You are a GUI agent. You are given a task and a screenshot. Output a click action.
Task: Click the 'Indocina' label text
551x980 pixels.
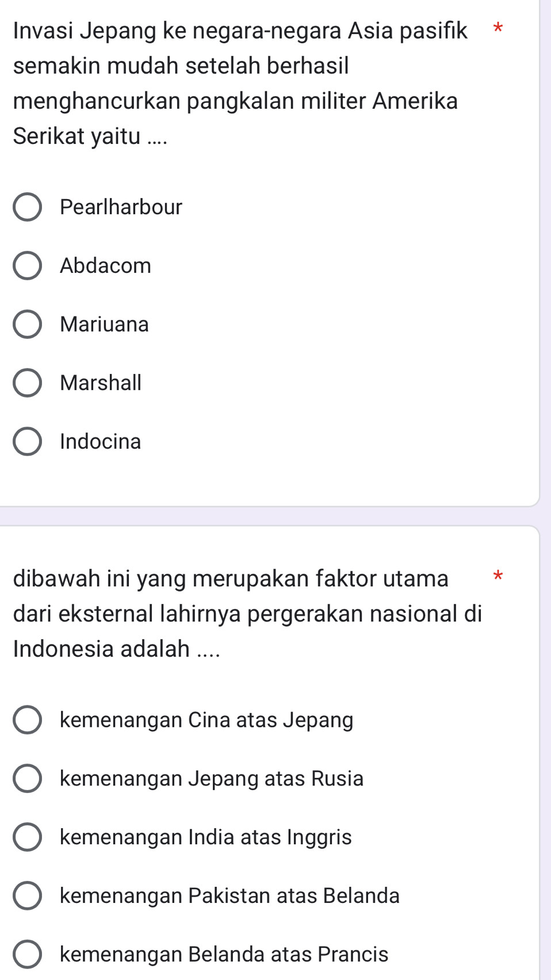[x=101, y=442]
